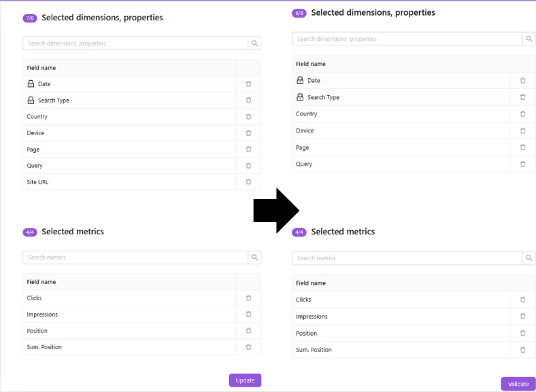Click lock icon beside Search Type, right panel

point(300,97)
